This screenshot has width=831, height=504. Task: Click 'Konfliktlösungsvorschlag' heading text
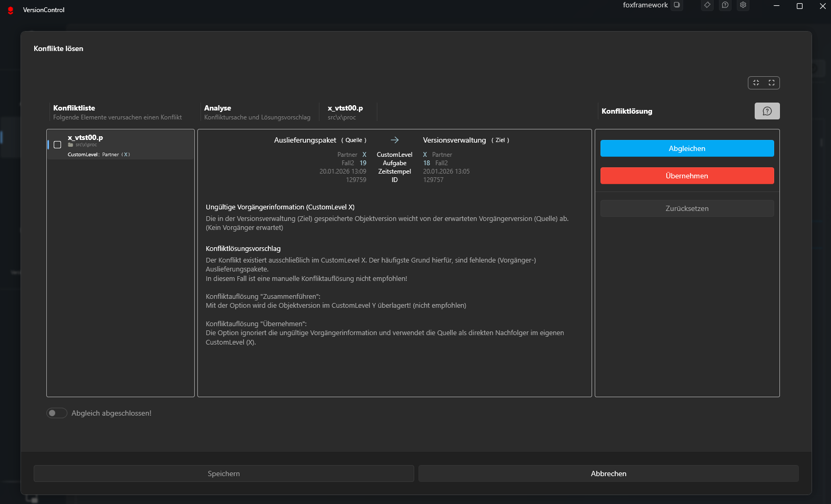(243, 249)
